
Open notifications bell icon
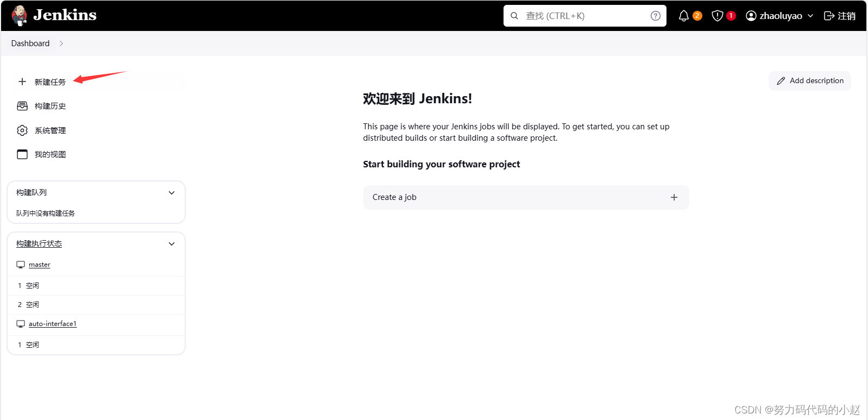[x=684, y=16]
